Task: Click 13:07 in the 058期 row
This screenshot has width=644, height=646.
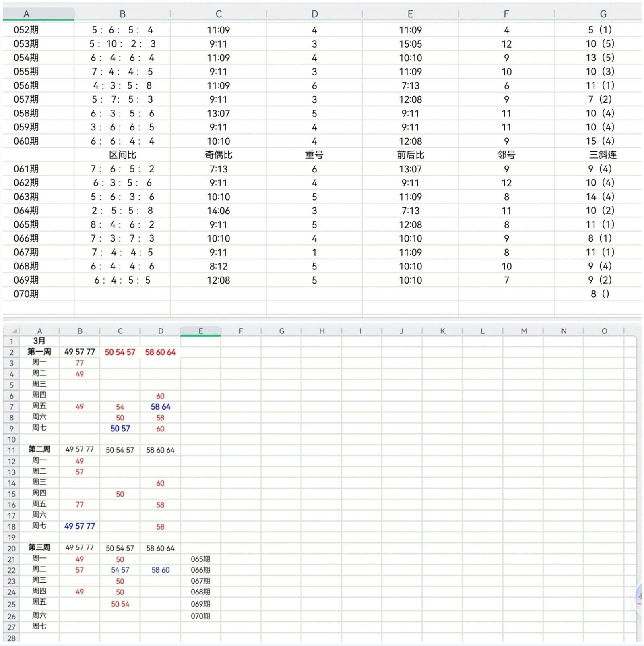Action: 219,114
